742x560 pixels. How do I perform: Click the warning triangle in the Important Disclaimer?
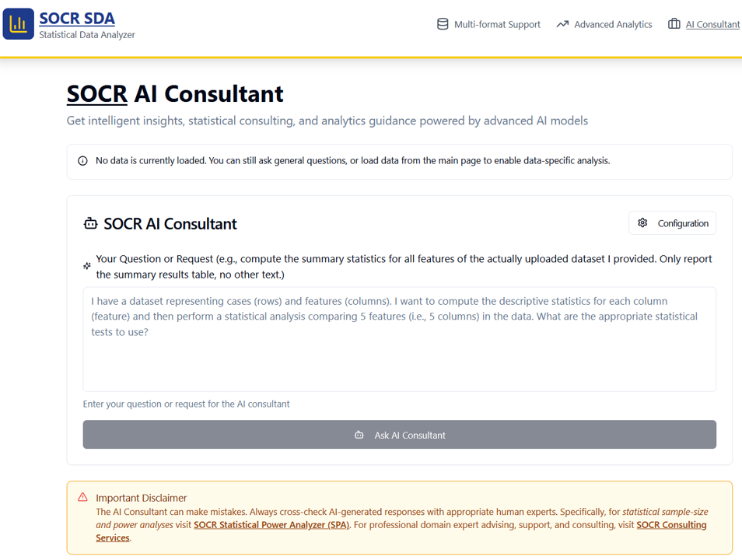[82, 497]
